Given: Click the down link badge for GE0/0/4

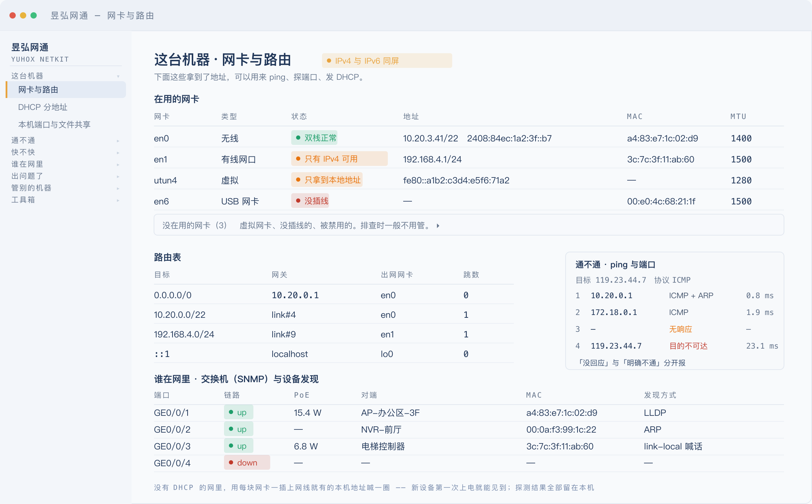Looking at the screenshot, I should coord(247,463).
